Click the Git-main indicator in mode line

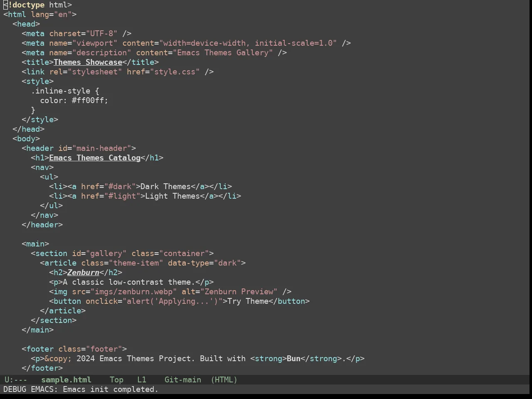click(x=183, y=379)
